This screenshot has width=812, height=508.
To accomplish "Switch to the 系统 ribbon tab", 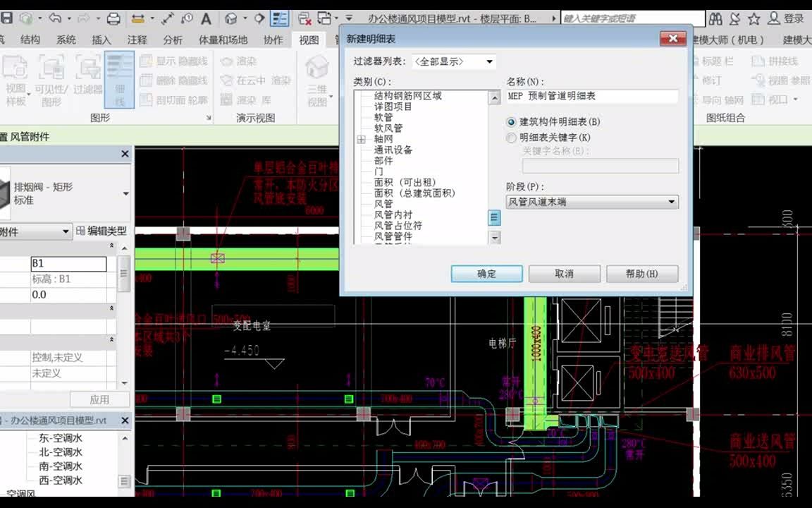I will 65,40.
